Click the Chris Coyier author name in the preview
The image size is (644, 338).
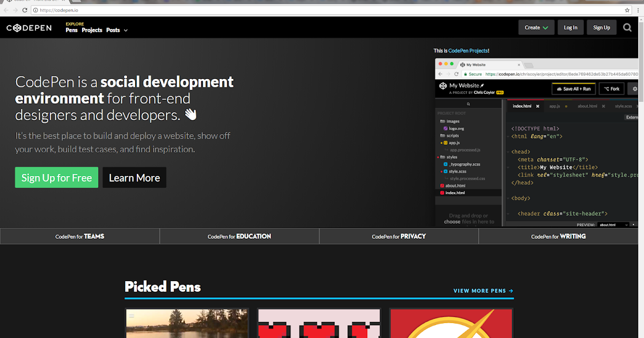pyautogui.click(x=484, y=92)
